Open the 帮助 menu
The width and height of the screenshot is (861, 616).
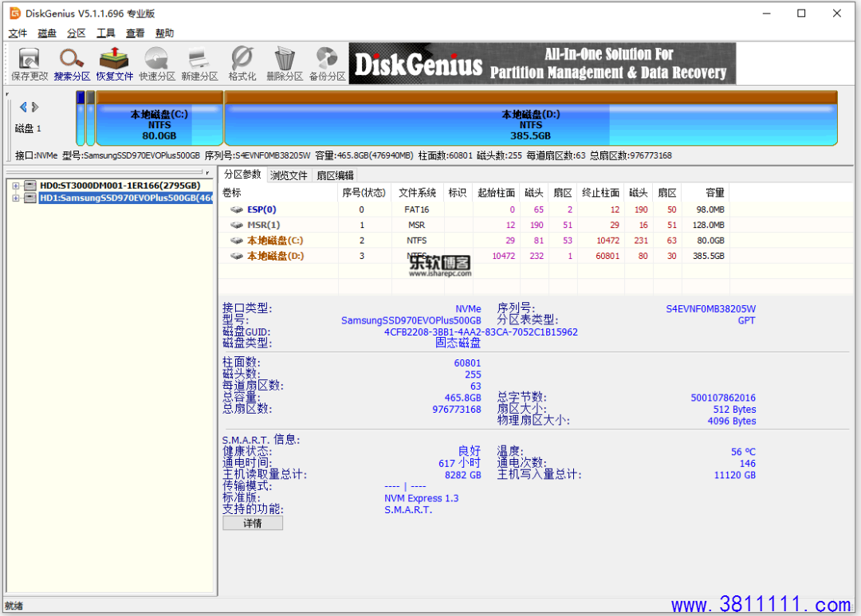[x=165, y=33]
